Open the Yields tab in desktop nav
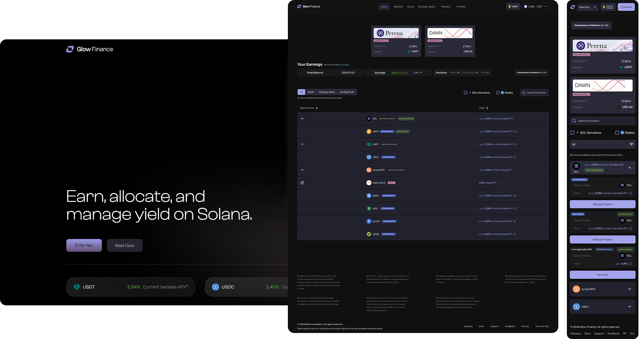644x339 pixels. click(x=384, y=7)
